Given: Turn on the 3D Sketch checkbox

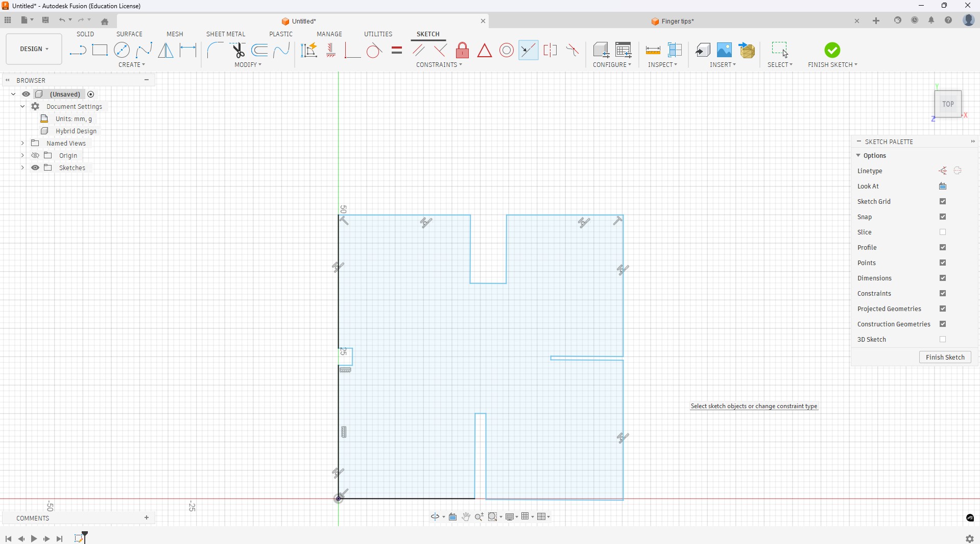Looking at the screenshot, I should click(943, 340).
